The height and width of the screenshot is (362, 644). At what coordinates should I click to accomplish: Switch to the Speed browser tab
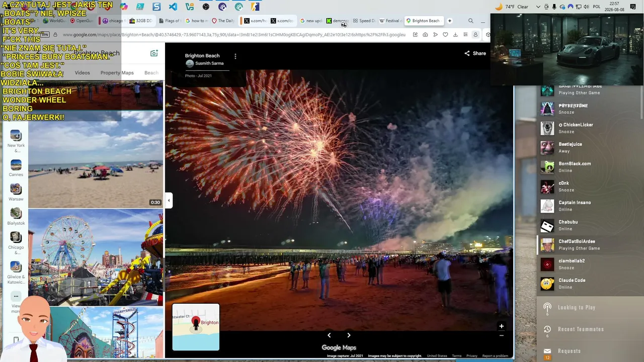pos(364,21)
